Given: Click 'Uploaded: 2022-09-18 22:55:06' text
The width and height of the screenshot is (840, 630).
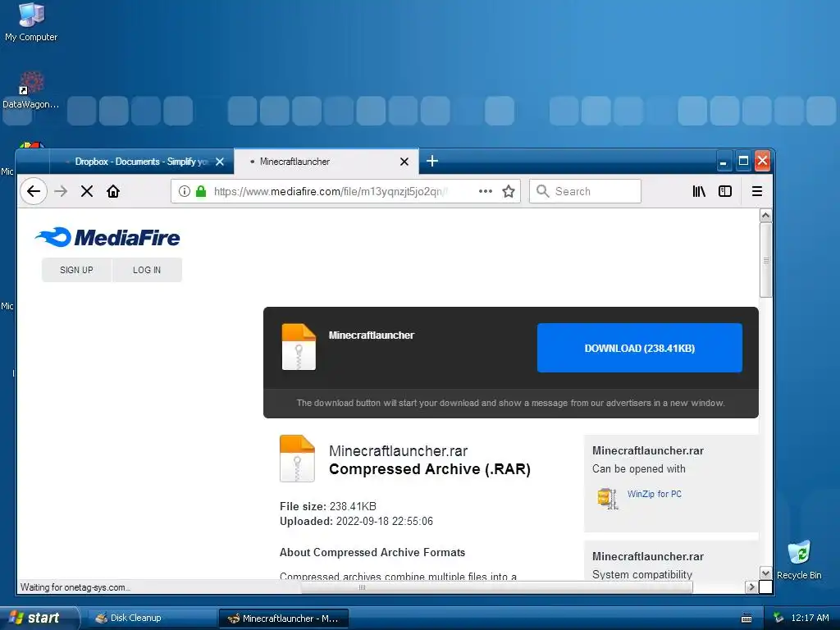Looking at the screenshot, I should 356,521.
